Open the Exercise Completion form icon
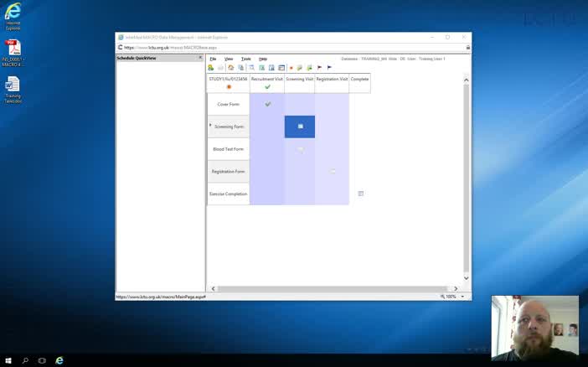This screenshot has width=588, height=367. 360,194
